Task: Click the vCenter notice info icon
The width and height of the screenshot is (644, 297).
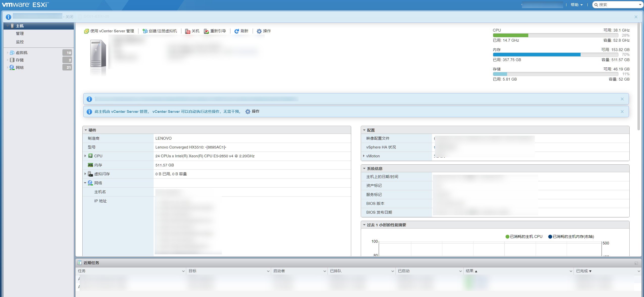Action: [89, 112]
